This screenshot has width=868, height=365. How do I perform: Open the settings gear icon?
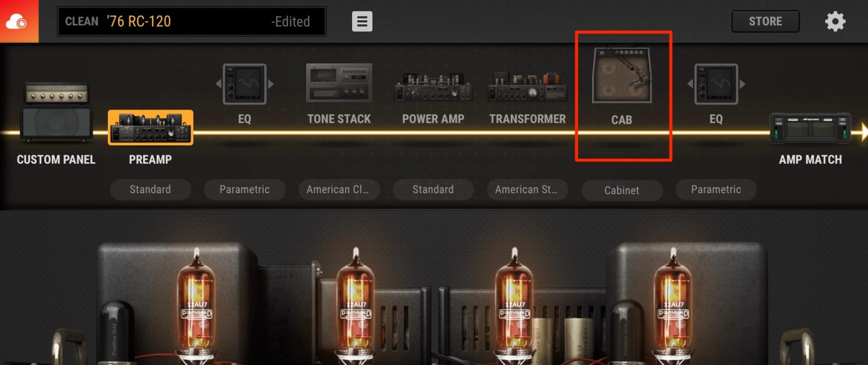pos(835,21)
